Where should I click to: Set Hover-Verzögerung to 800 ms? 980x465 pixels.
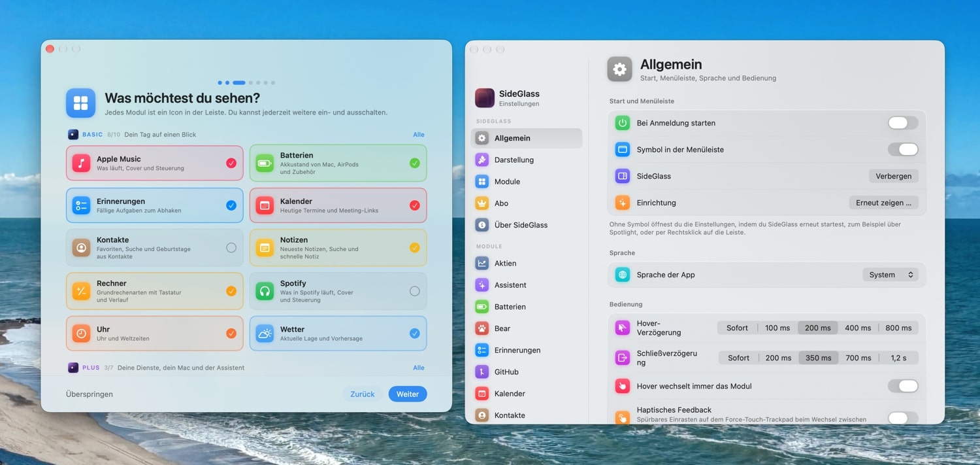click(x=898, y=328)
